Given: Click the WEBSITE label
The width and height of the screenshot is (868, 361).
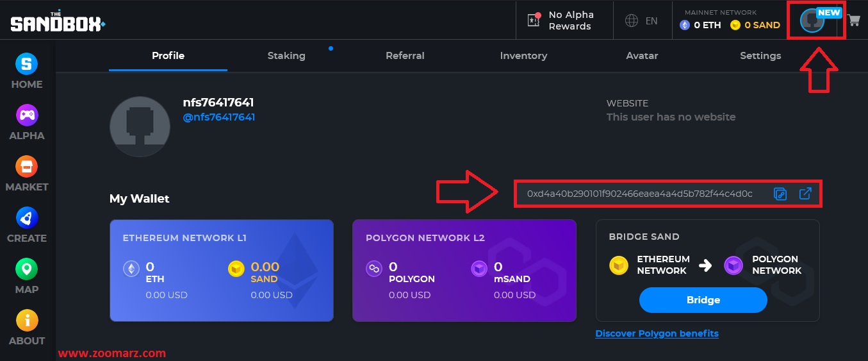Looking at the screenshot, I should coord(627,103).
